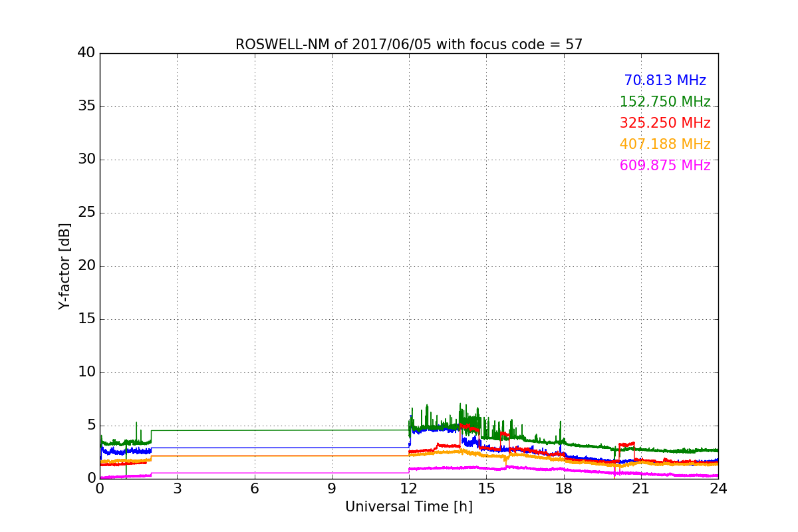Click the y-axis tick label 35

coord(86,106)
